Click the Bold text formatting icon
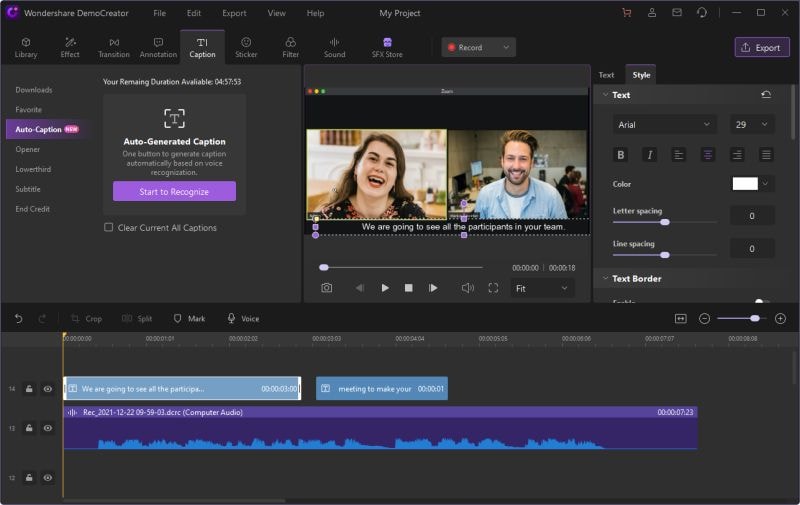Viewport: 800px width, 505px height. click(x=621, y=155)
